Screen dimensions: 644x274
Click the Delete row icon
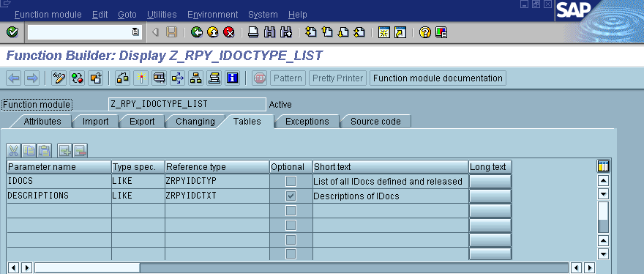pyautogui.click(x=80, y=151)
